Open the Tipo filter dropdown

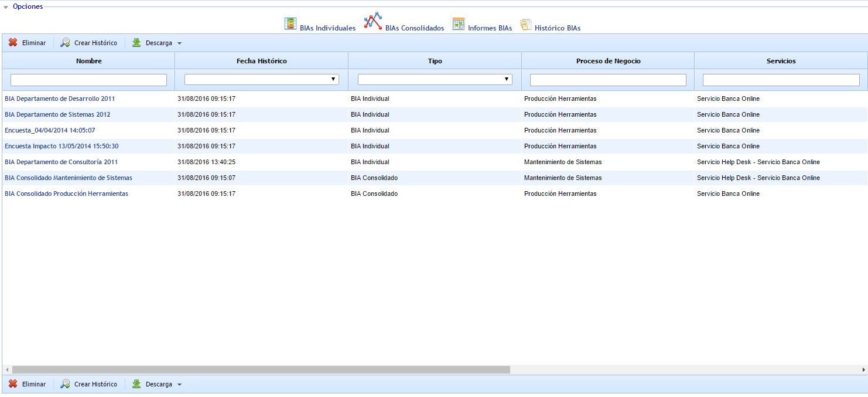pyautogui.click(x=506, y=79)
